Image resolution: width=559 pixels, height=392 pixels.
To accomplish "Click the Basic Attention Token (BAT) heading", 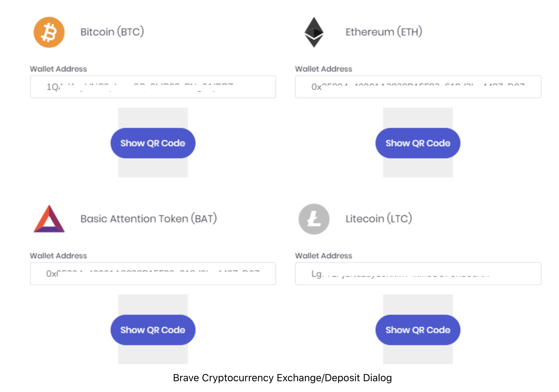I will tap(149, 219).
